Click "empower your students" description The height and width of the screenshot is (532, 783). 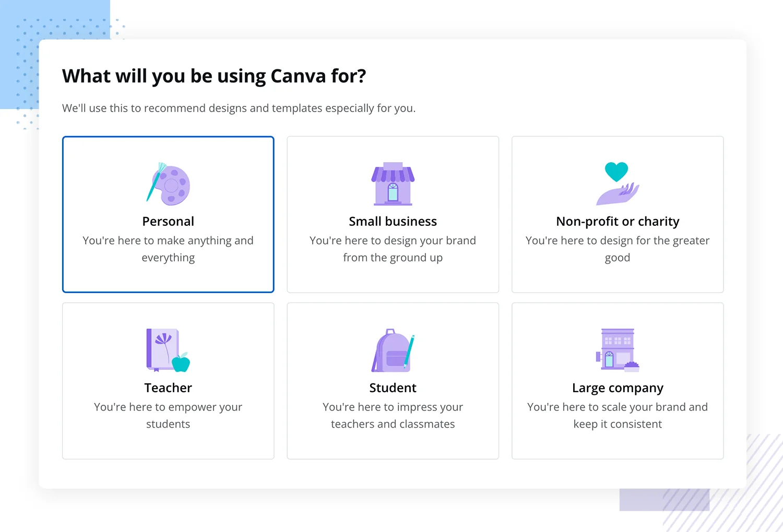(168, 415)
